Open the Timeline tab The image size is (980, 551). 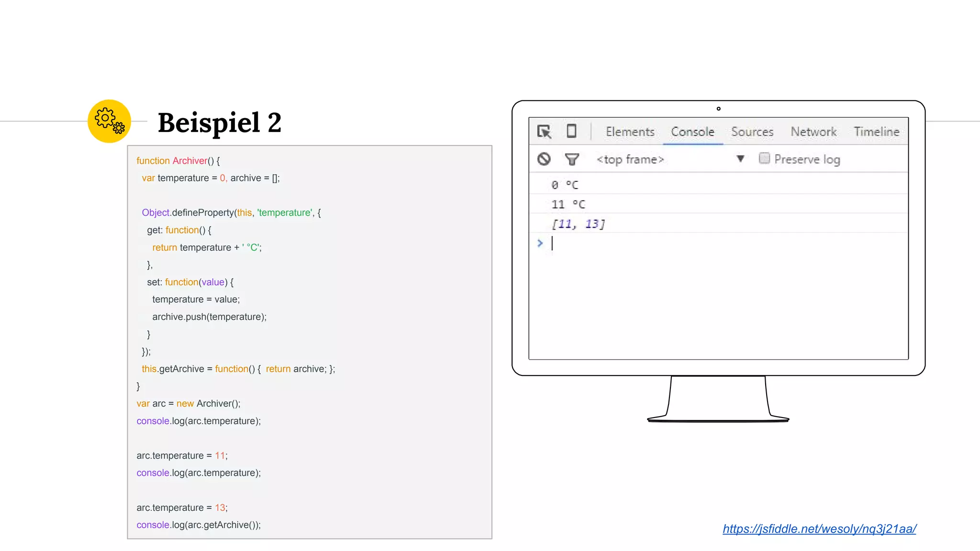tap(876, 132)
